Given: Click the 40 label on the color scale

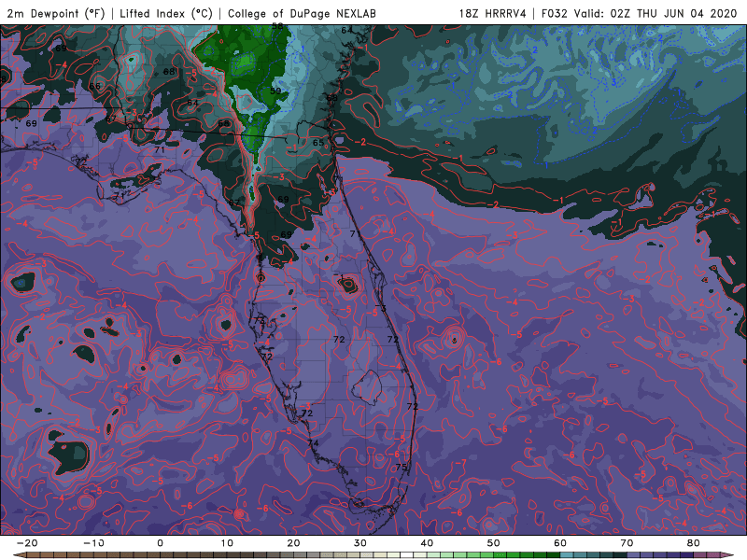Looking at the screenshot, I should tap(427, 543).
